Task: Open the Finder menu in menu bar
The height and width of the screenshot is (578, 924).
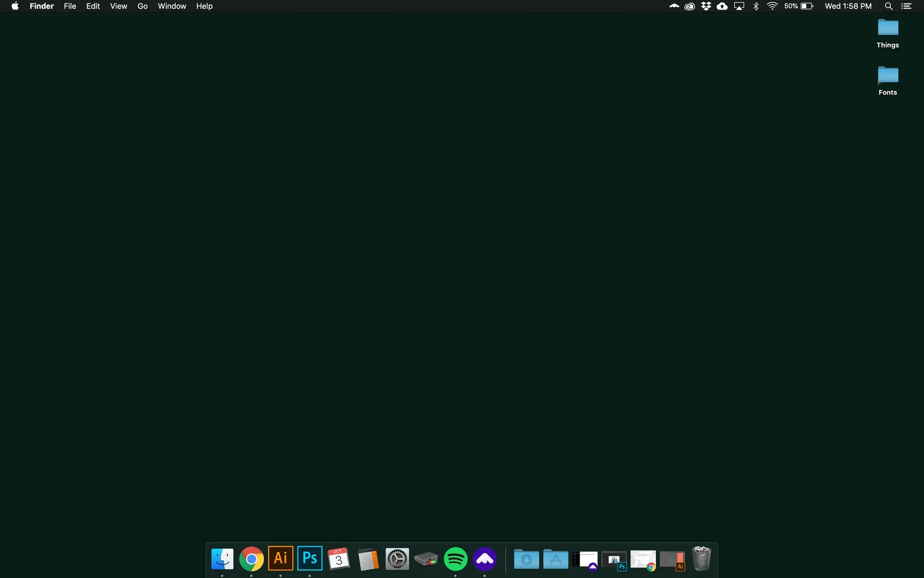Action: (42, 6)
